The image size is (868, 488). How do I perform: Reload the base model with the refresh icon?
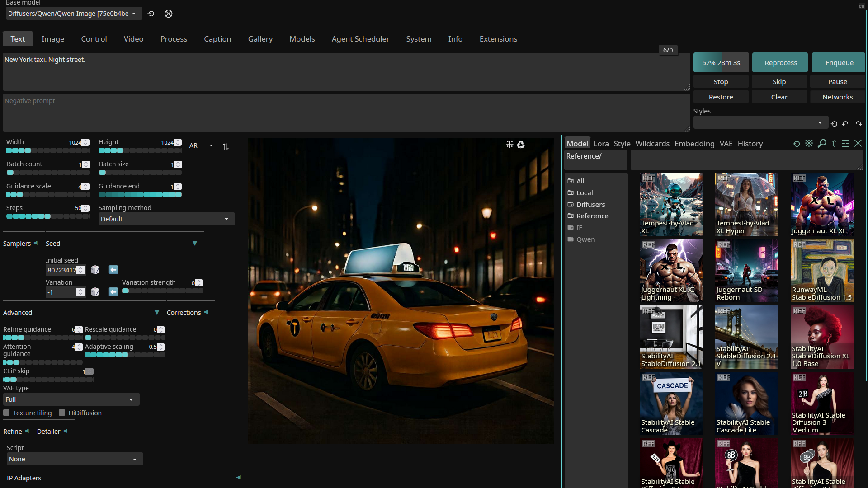click(151, 14)
